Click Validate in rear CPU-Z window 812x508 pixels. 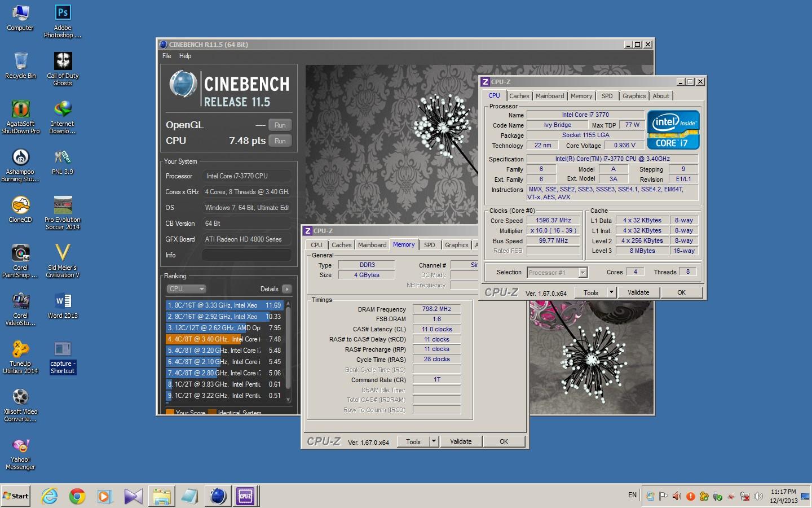pos(461,441)
